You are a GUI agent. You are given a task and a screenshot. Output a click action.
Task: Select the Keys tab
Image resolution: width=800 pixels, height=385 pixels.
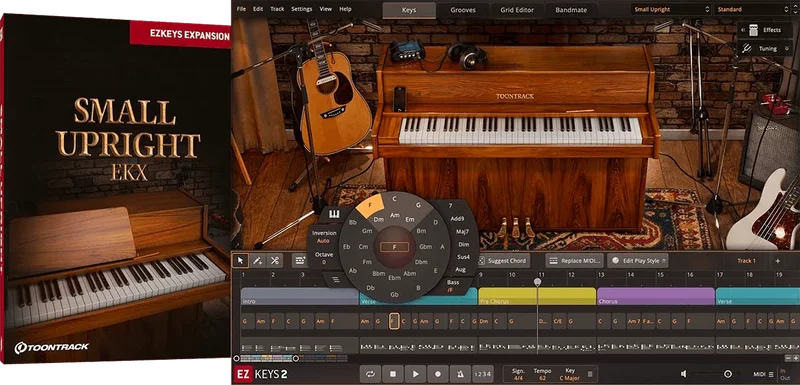tap(409, 10)
